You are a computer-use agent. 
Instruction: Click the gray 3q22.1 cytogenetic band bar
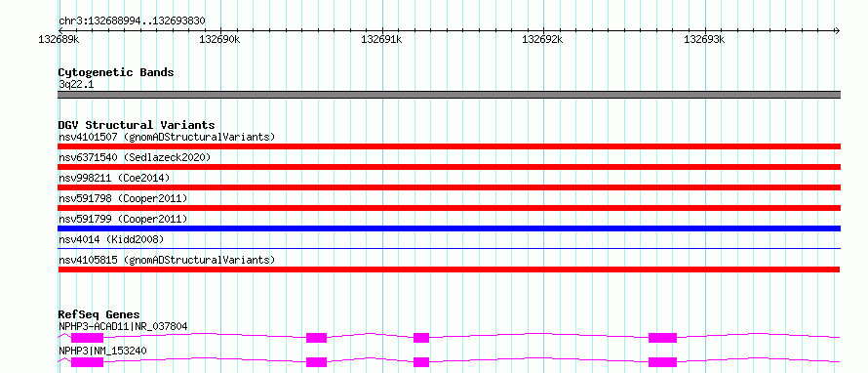point(449,95)
